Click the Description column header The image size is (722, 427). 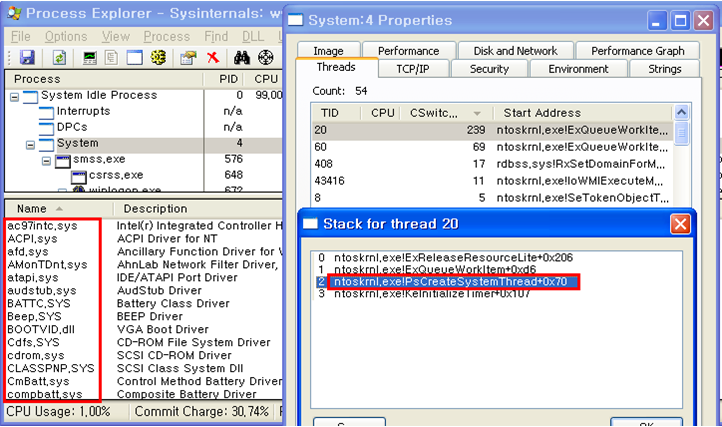(x=198, y=209)
